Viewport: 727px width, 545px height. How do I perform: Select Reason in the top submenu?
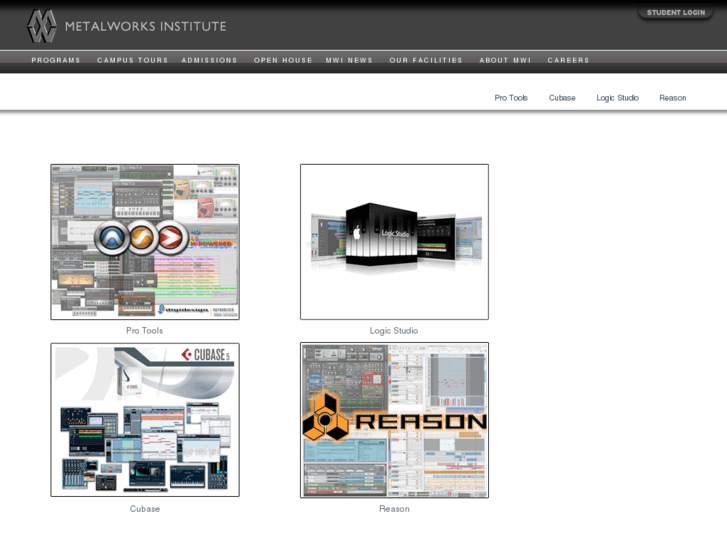[x=672, y=98]
